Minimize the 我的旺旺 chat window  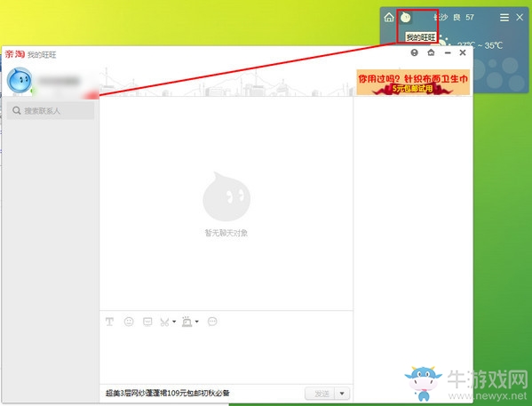(x=448, y=52)
